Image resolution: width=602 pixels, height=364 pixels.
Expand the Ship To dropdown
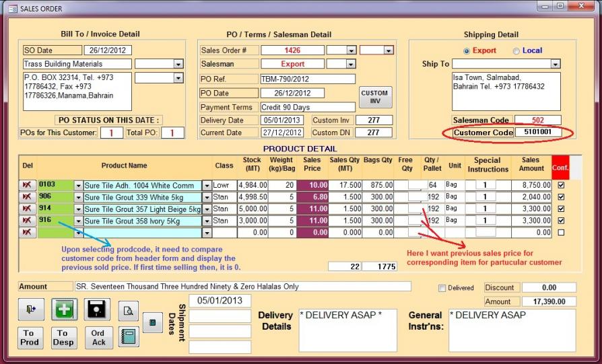coord(555,64)
